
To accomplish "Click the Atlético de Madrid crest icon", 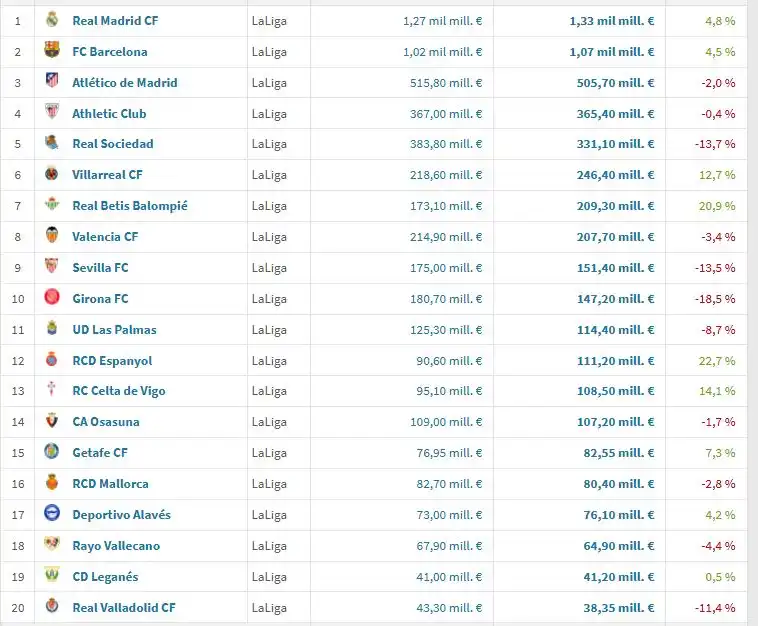I will (52, 82).
